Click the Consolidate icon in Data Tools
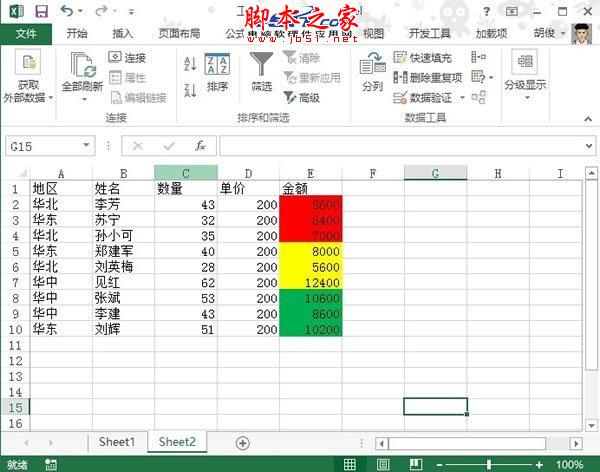 (x=478, y=57)
